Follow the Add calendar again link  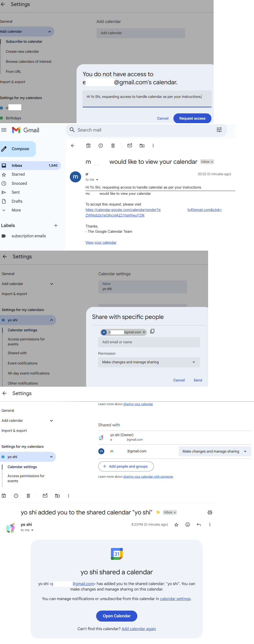(138, 628)
